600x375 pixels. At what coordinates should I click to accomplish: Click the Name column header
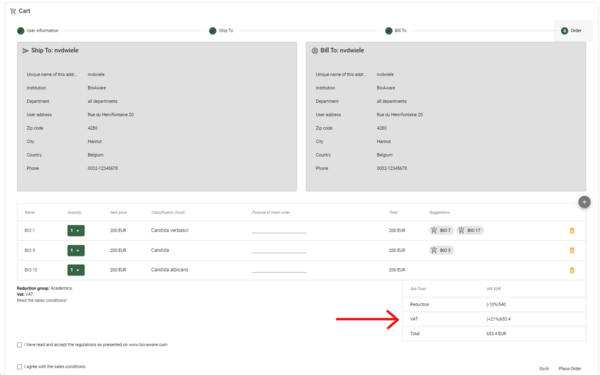click(x=29, y=212)
